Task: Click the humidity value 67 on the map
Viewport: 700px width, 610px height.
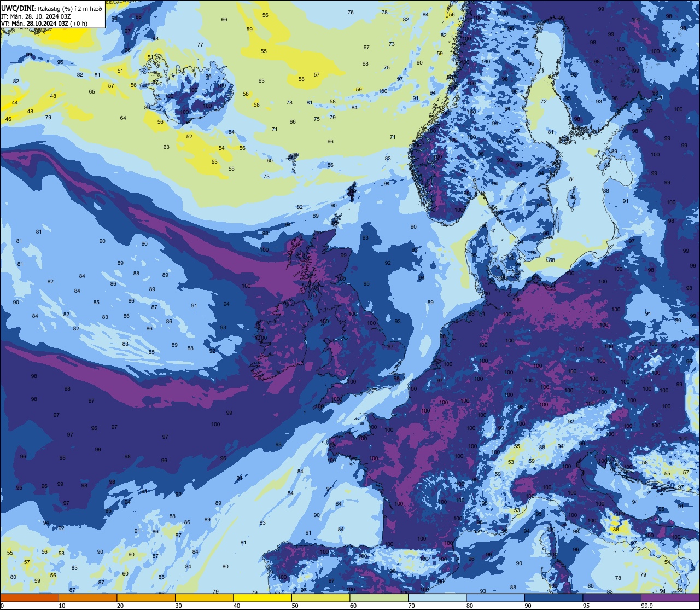Action: (x=366, y=48)
